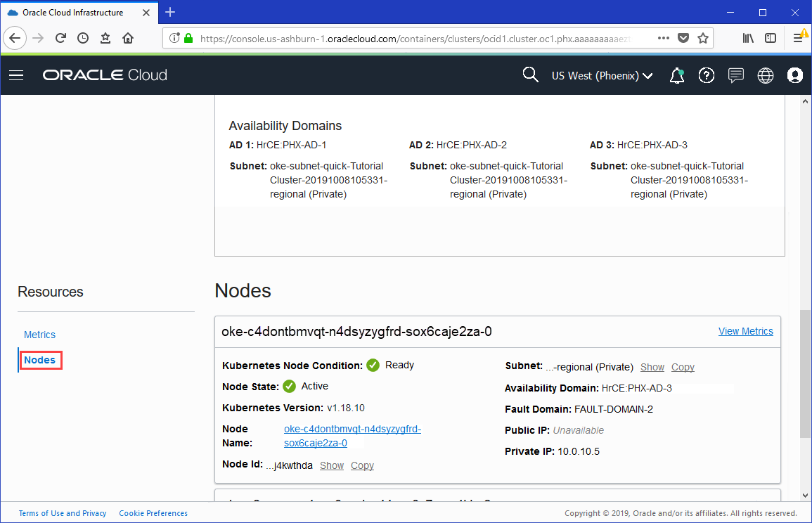This screenshot has height=523, width=812.
Task: Click the Pocket save icon
Action: [683, 38]
